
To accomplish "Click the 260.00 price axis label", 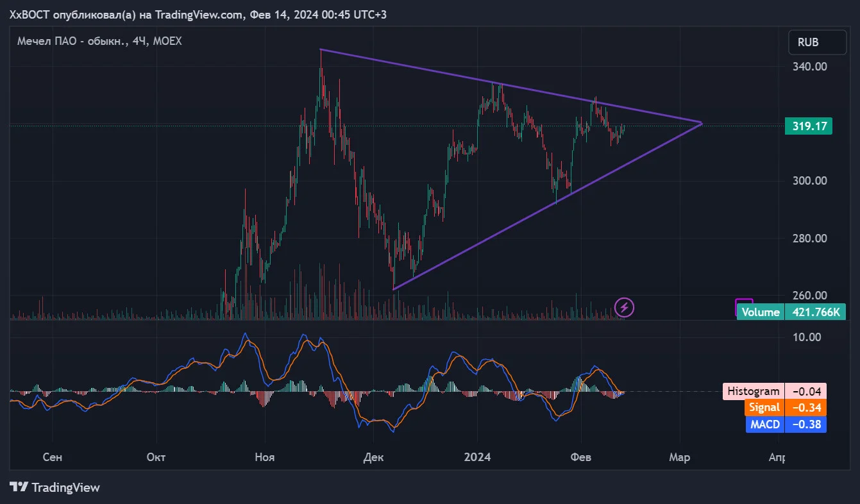I will (810, 296).
